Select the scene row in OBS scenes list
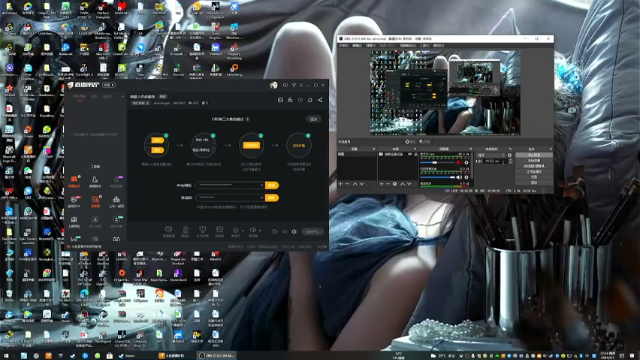 point(357,154)
